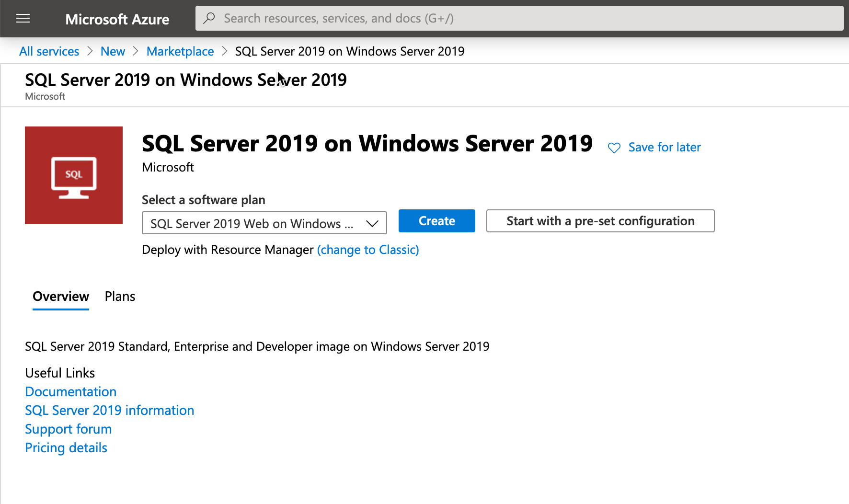Viewport: 849px width, 504px height.
Task: Click the 'SQL Server 2019 Standard, Enterprise and Developer image' description
Action: [257, 346]
